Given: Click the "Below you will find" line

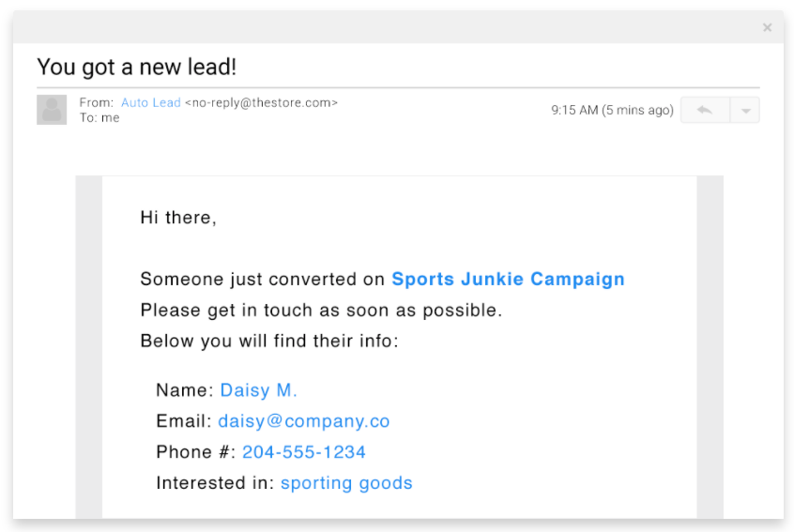Looking at the screenshot, I should click(x=269, y=341).
